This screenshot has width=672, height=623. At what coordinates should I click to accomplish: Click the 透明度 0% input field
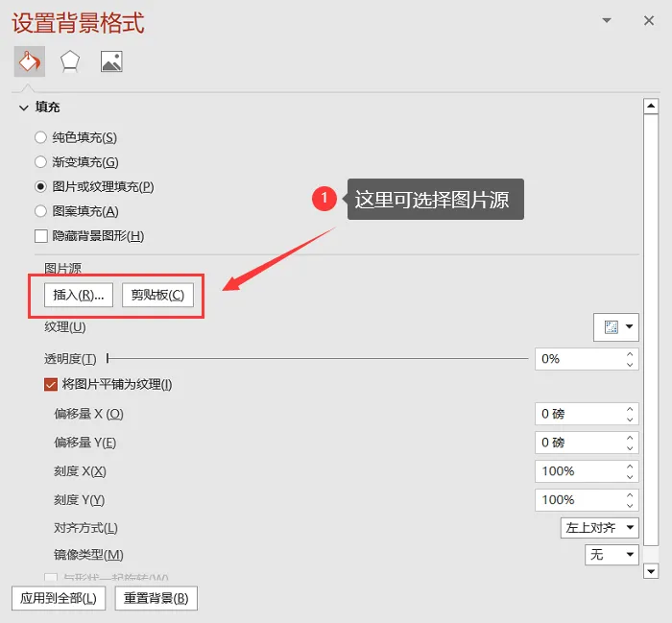click(579, 359)
